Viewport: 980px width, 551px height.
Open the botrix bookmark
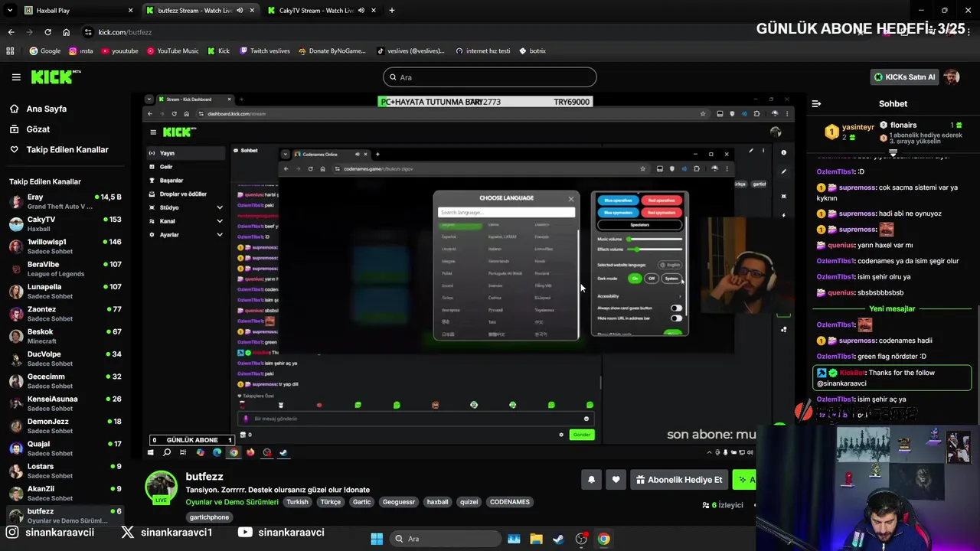pos(532,51)
